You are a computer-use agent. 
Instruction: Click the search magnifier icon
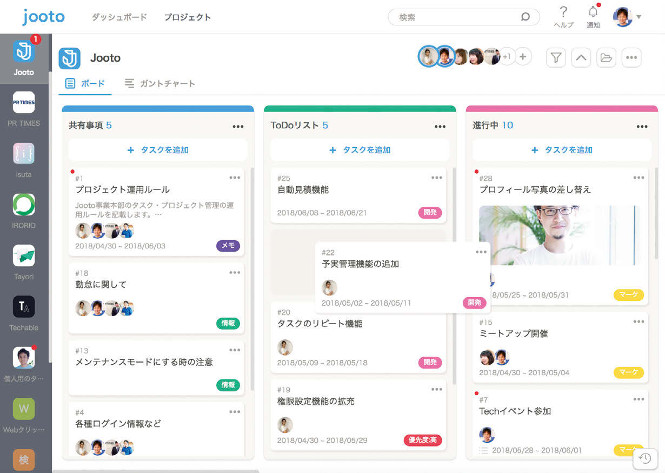[x=525, y=17]
